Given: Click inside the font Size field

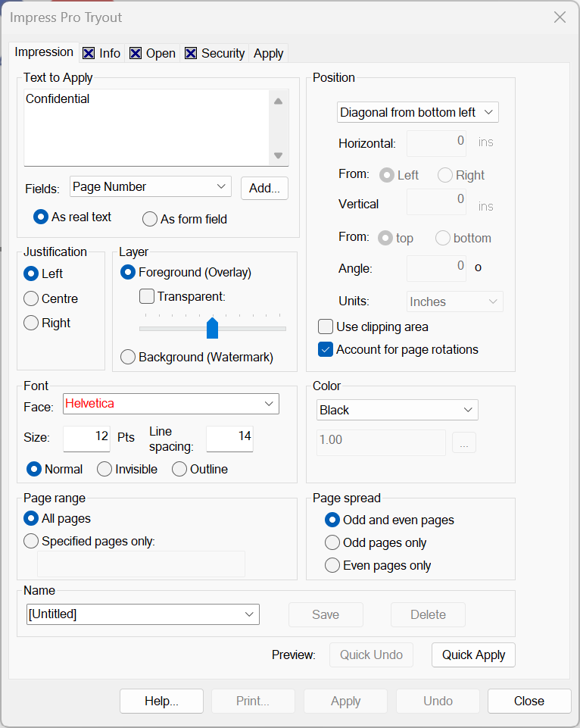Looking at the screenshot, I should [x=86, y=438].
